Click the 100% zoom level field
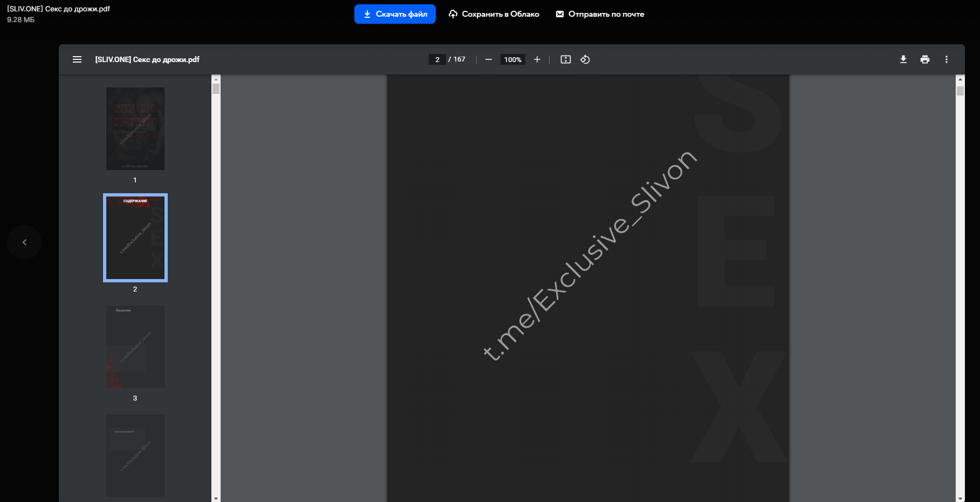 coord(513,59)
